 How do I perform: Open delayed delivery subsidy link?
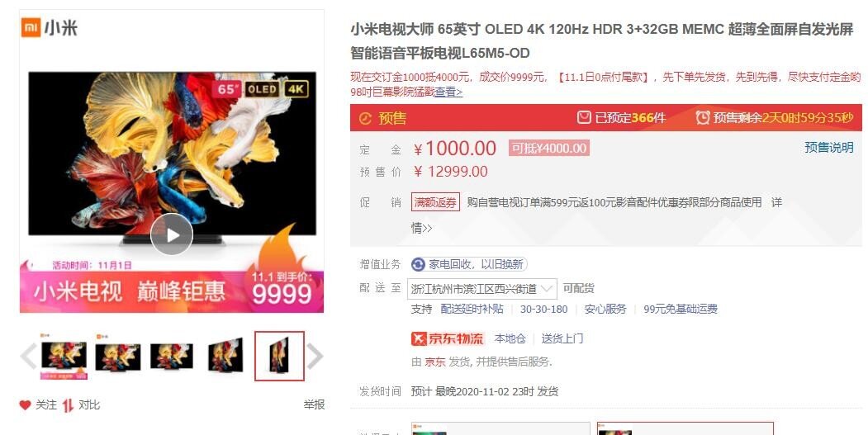click(x=472, y=309)
